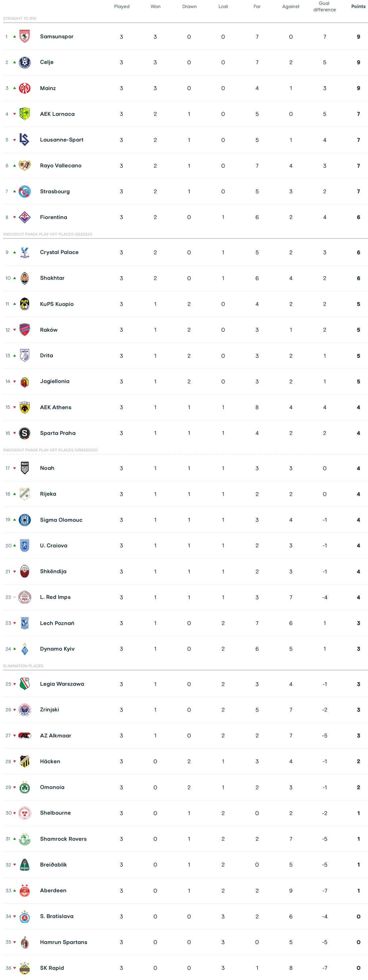
Task: Click the AZ Alkmaar logo
Action: [x=24, y=735]
